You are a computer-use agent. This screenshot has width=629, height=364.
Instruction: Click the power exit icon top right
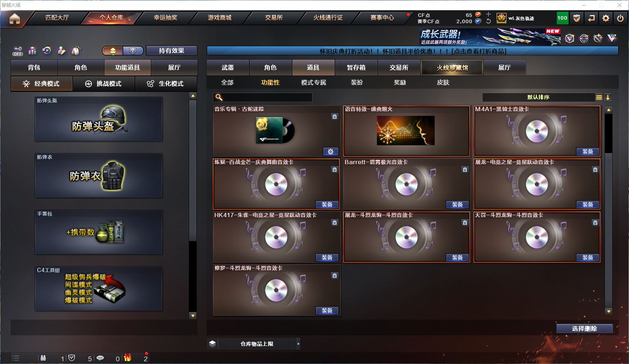click(620, 18)
